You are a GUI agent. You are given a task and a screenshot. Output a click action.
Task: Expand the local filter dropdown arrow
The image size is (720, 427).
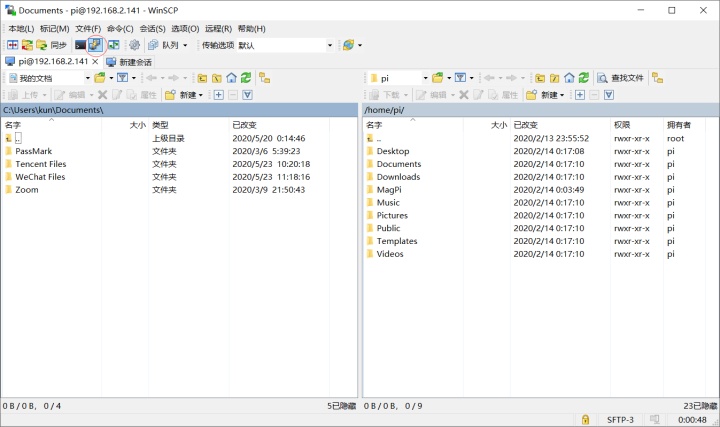pos(134,78)
